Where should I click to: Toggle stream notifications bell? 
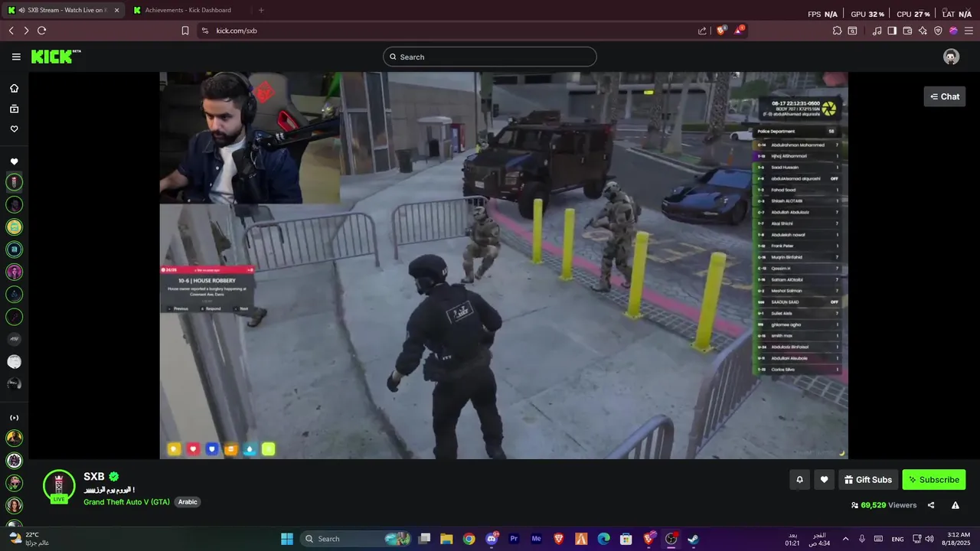click(x=799, y=480)
